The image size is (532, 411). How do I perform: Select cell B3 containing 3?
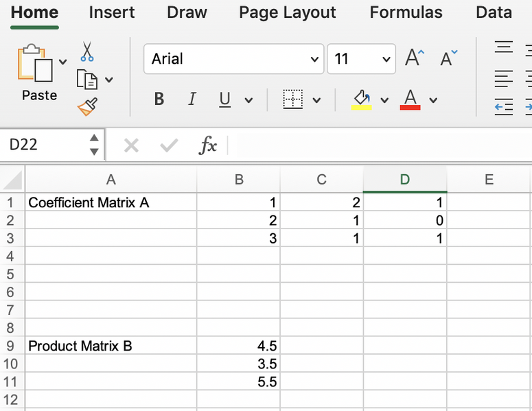(x=239, y=239)
